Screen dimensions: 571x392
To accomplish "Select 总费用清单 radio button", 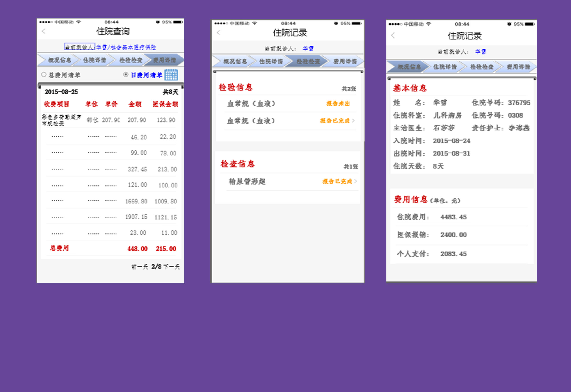I will pos(44,74).
